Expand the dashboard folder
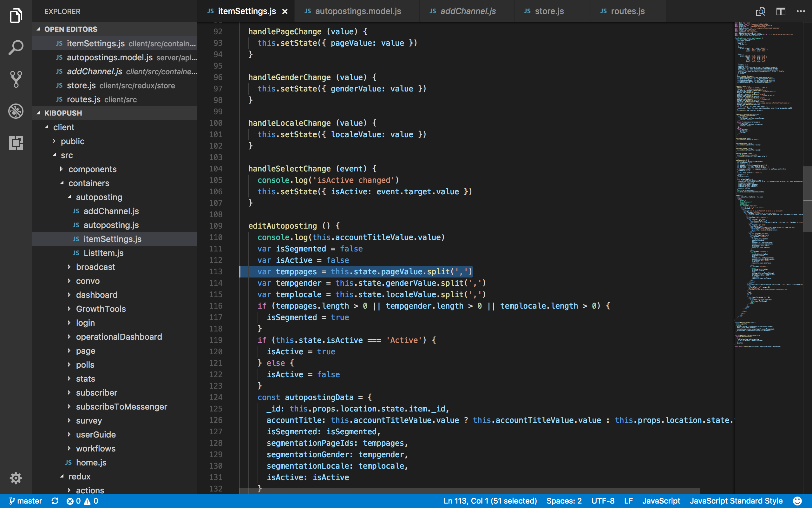The height and width of the screenshot is (508, 812). [115, 295]
